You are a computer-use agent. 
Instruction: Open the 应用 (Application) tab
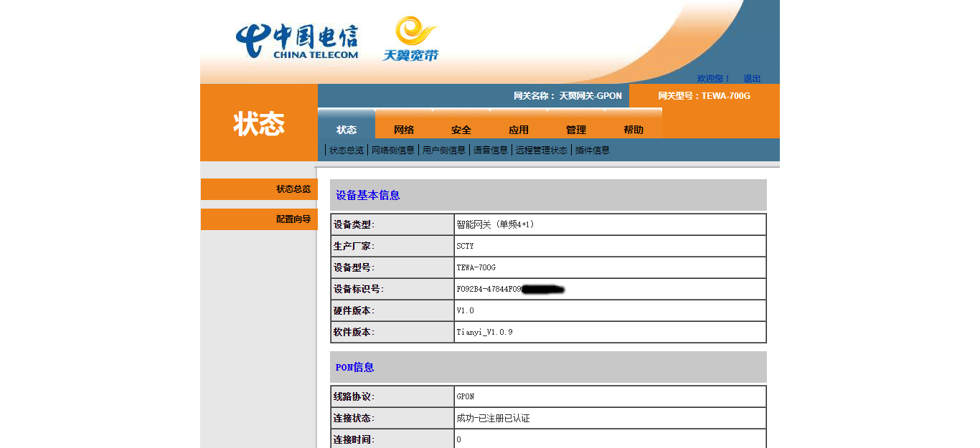518,130
